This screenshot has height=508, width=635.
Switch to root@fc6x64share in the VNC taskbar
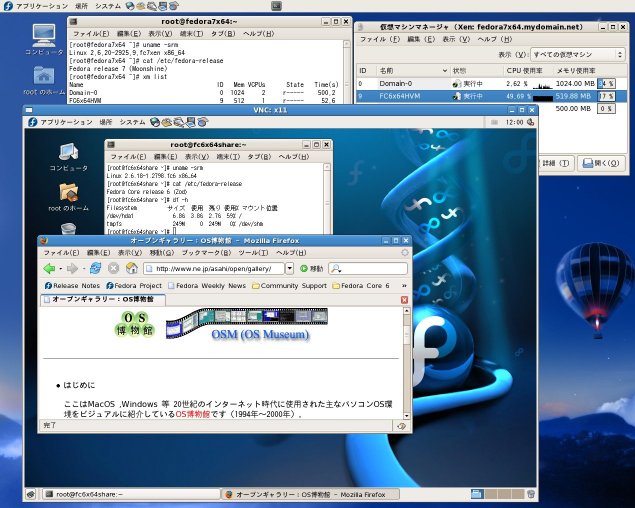tap(130, 494)
